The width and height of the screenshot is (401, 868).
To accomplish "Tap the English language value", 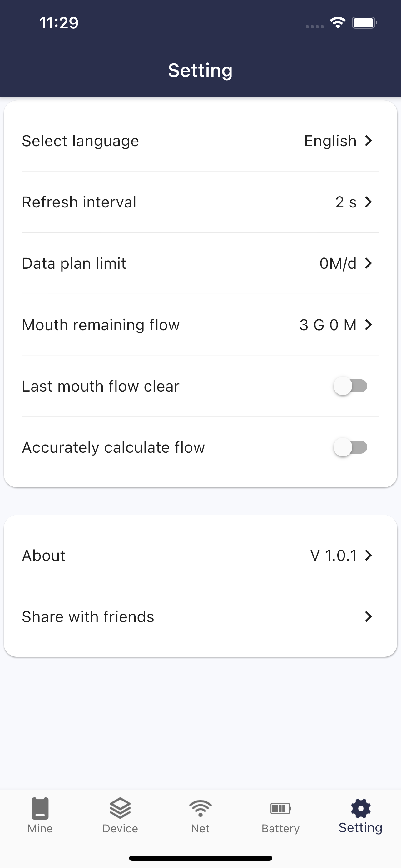I will click(330, 141).
